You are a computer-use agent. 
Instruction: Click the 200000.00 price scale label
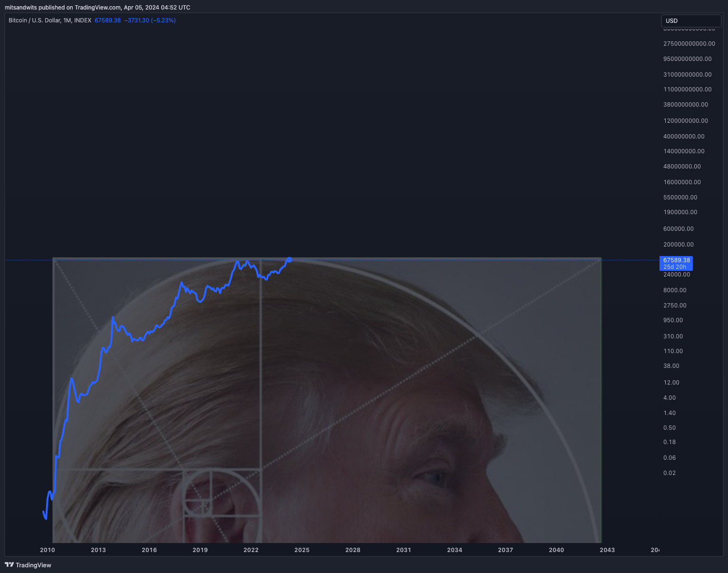pos(679,244)
